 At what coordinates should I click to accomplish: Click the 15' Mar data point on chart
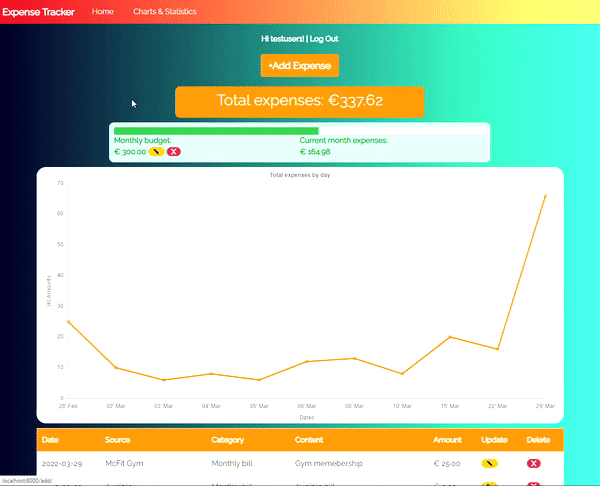pyautogui.click(x=450, y=337)
